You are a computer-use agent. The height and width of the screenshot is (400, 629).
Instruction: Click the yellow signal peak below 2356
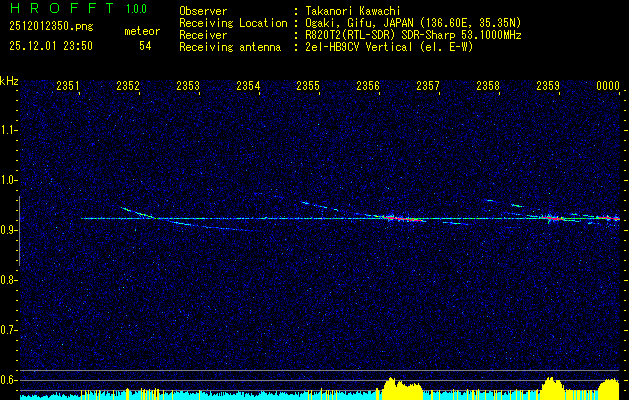[402, 388]
